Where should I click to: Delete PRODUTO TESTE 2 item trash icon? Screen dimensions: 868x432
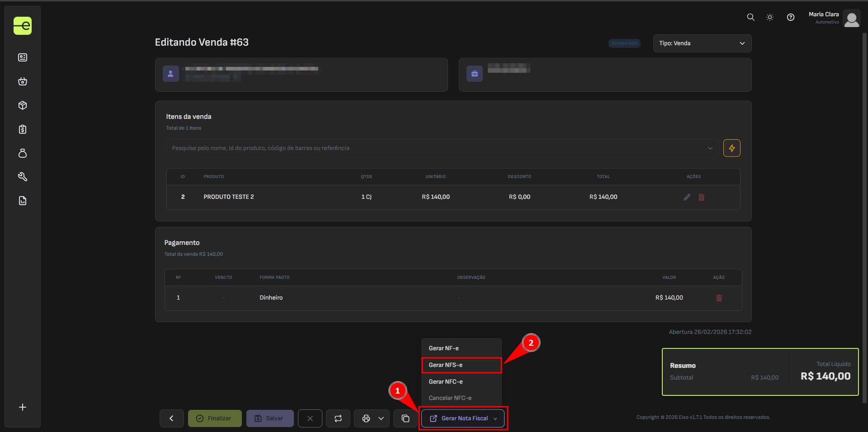pyautogui.click(x=701, y=197)
